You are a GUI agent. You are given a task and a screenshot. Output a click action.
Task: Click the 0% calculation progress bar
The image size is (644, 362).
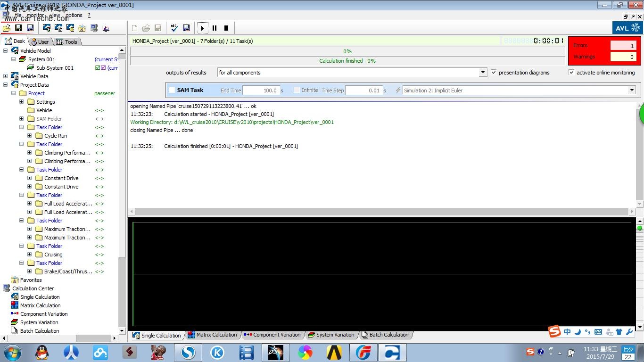pyautogui.click(x=347, y=51)
